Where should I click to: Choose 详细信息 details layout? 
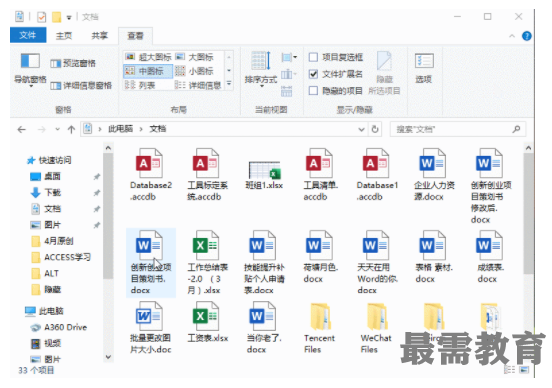tap(198, 85)
